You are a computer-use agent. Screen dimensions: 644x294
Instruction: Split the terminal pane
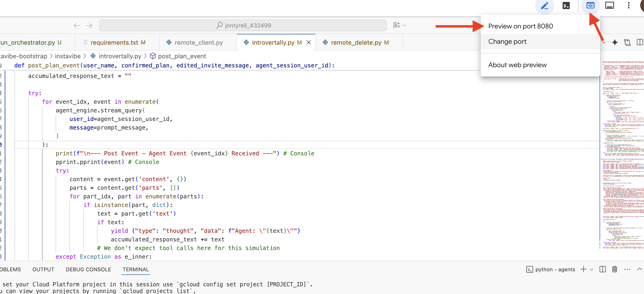point(602,269)
